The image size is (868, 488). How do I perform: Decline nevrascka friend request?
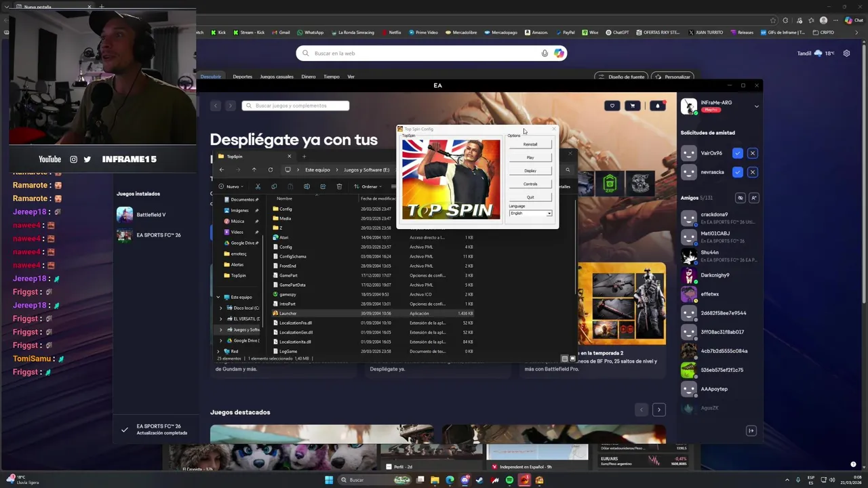point(753,172)
